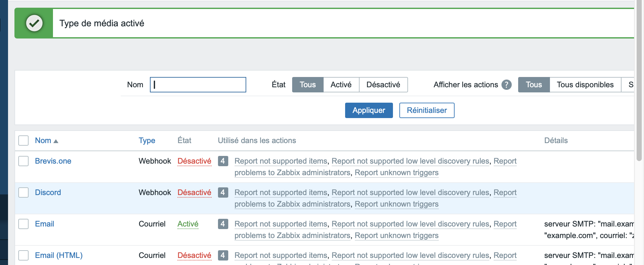The width and height of the screenshot is (644, 265).
Task: Click the Appliquer button
Action: click(x=369, y=110)
